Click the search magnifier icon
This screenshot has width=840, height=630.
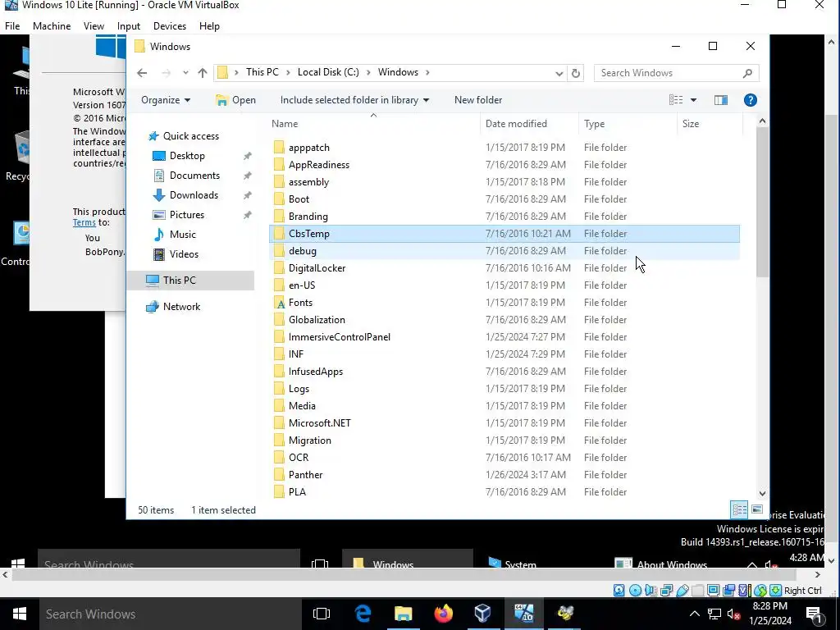747,73
